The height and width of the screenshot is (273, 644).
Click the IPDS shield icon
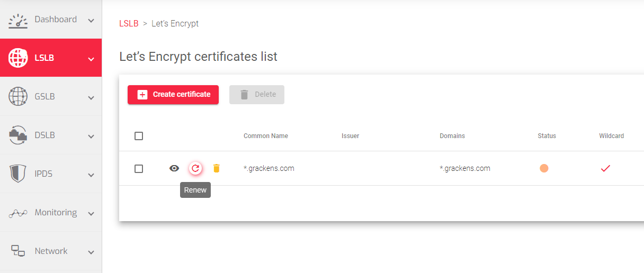pyautogui.click(x=18, y=174)
